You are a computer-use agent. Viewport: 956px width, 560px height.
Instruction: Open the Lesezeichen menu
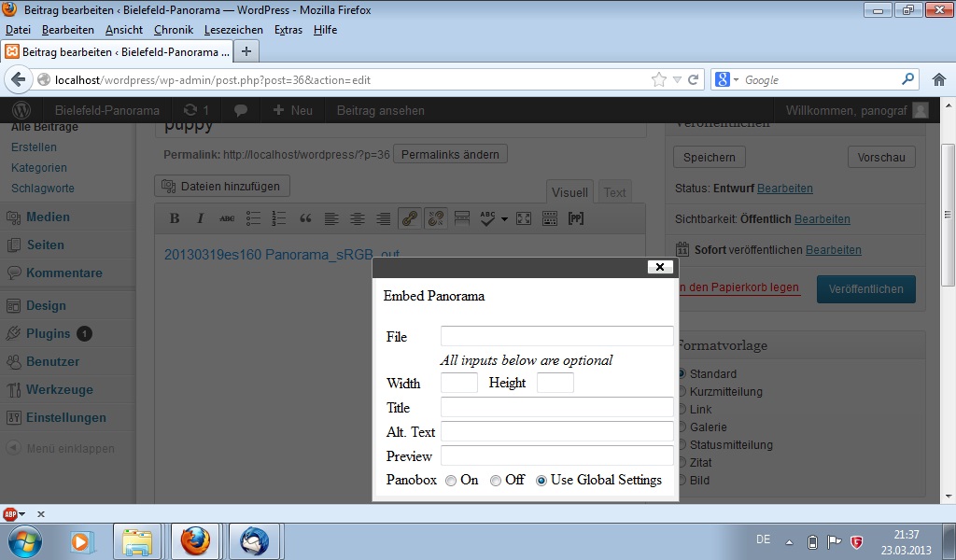[233, 30]
